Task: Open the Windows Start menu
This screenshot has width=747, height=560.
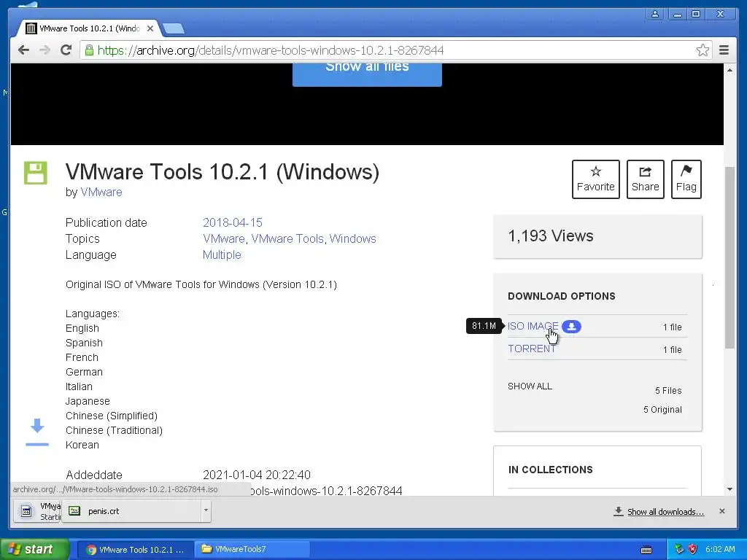Action: coord(34,549)
